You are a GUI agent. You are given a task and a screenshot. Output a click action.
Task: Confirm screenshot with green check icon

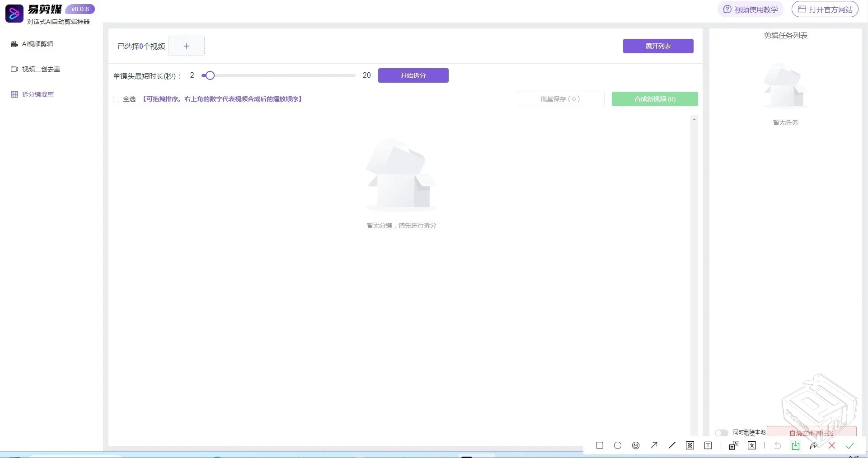[x=851, y=445]
